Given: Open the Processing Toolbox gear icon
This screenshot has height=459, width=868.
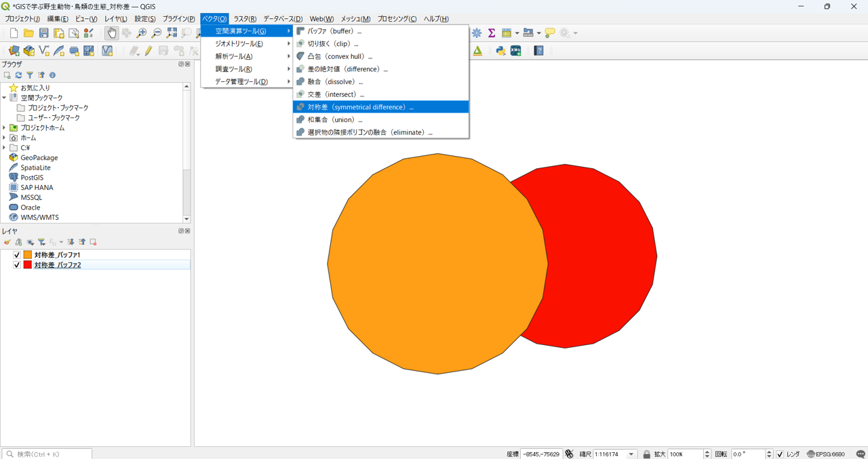Looking at the screenshot, I should coord(477,33).
